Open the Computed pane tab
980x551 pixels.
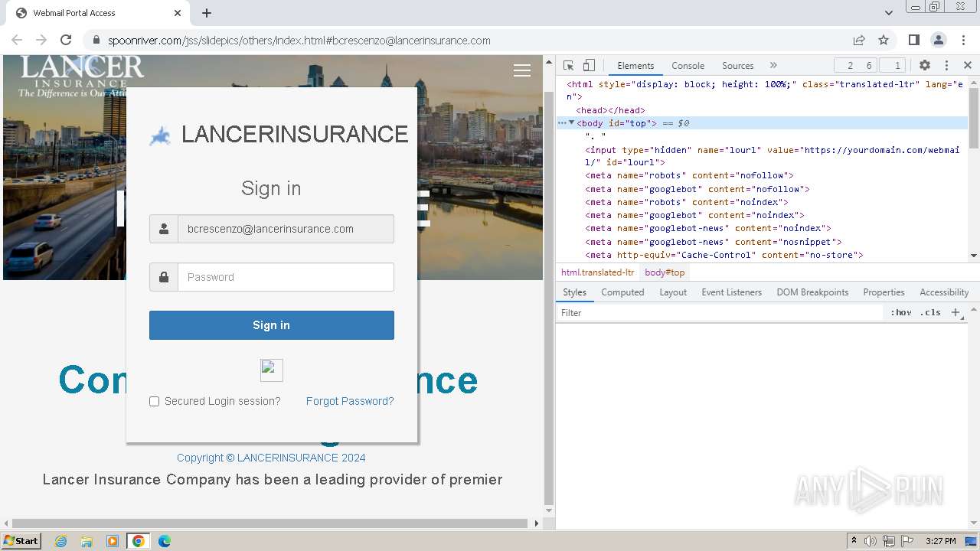(622, 292)
